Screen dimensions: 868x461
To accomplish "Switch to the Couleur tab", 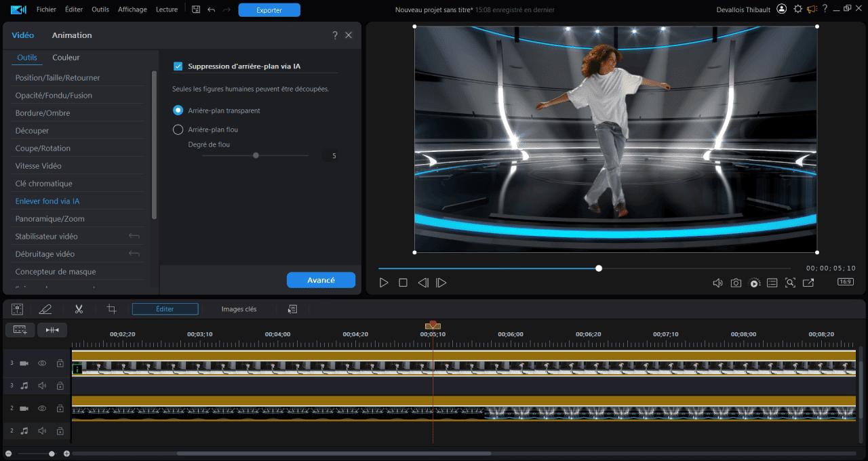I will 66,58.
